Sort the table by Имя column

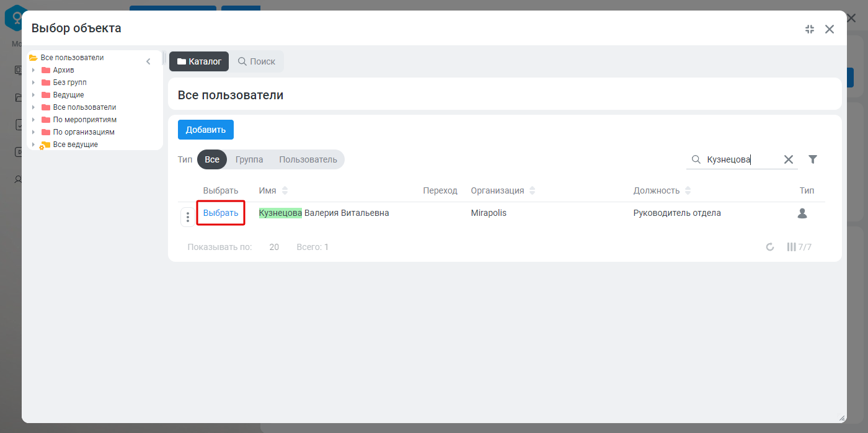(285, 190)
